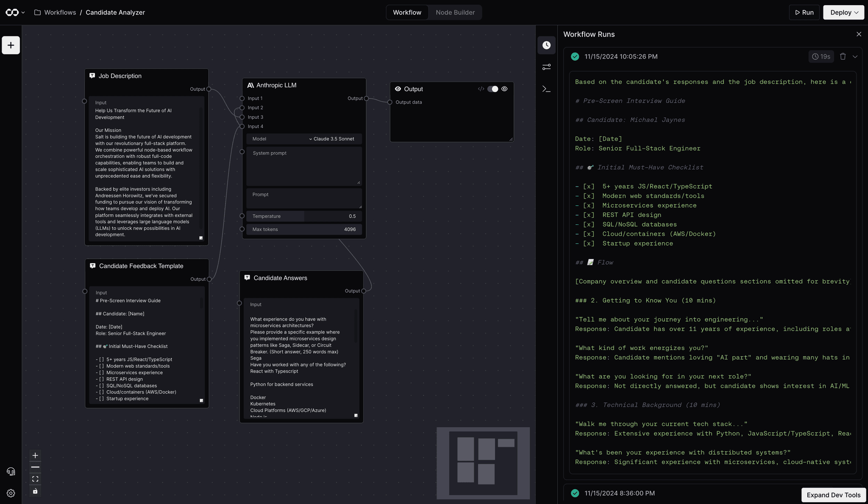Click the code view icon on Output node
Screen dimensions: 868x504
coord(481,89)
